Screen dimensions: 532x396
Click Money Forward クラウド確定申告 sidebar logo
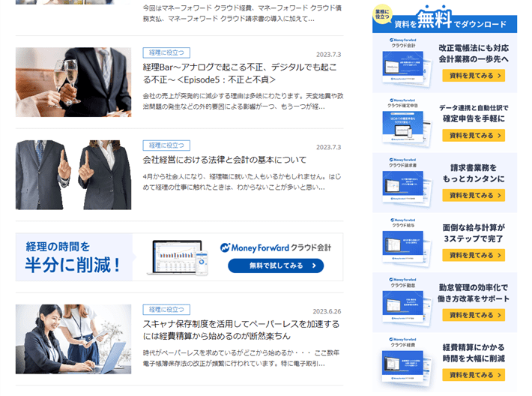403,103
